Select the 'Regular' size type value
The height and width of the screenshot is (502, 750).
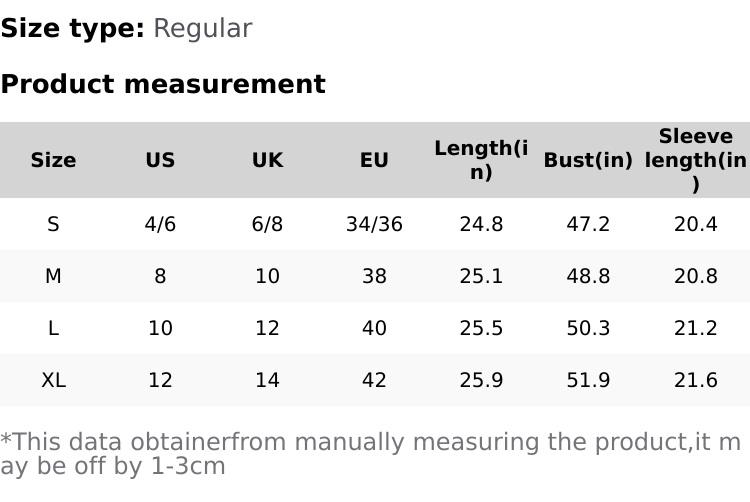tap(202, 29)
